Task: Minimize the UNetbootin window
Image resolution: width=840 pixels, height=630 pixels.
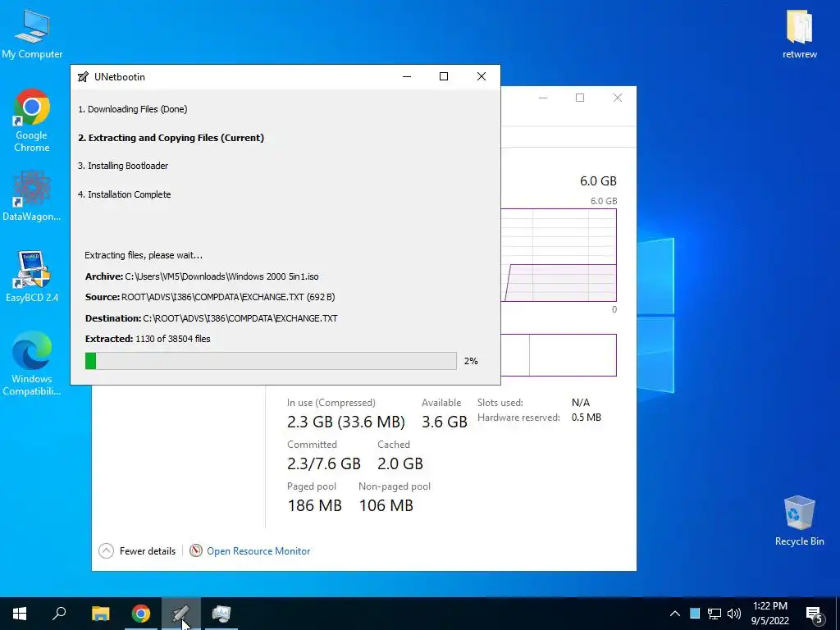Action: [x=407, y=76]
